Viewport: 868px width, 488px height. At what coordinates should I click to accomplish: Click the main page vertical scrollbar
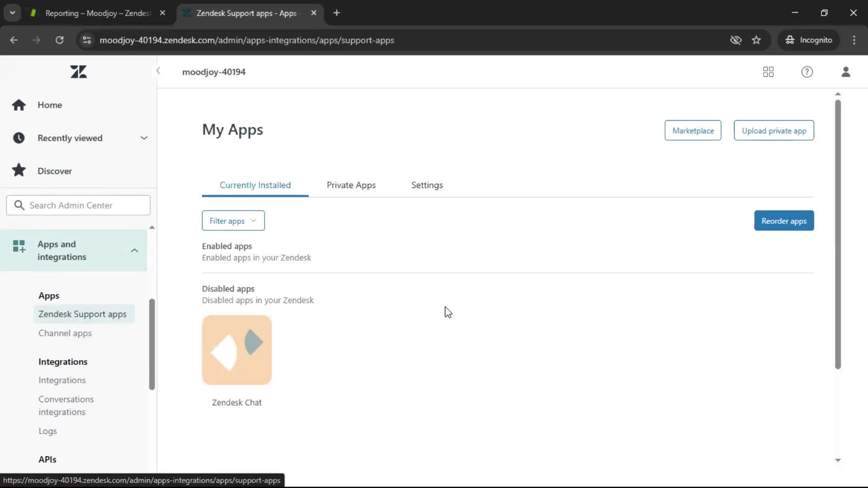pyautogui.click(x=838, y=234)
